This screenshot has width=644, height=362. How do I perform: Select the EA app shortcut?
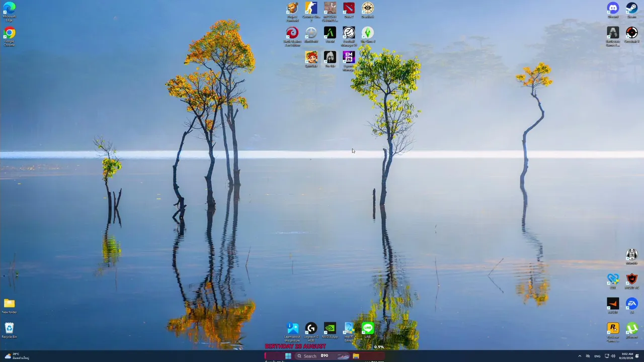[x=632, y=306]
